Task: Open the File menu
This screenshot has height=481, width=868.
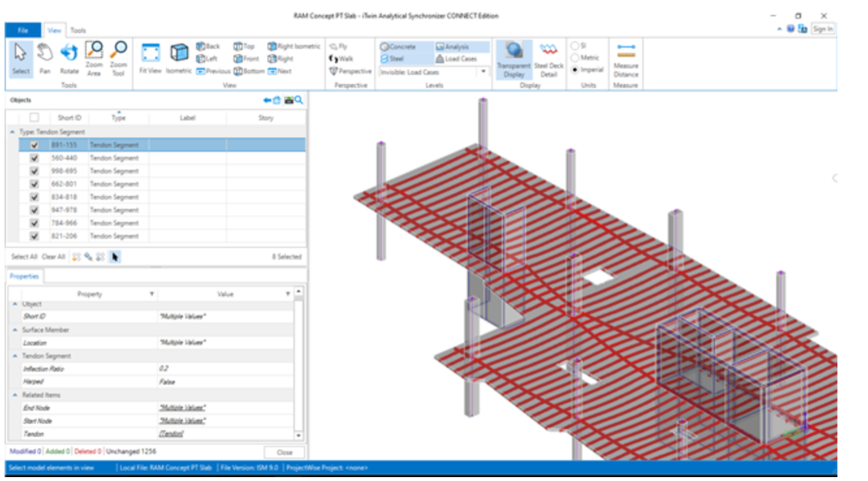Action: click(23, 30)
